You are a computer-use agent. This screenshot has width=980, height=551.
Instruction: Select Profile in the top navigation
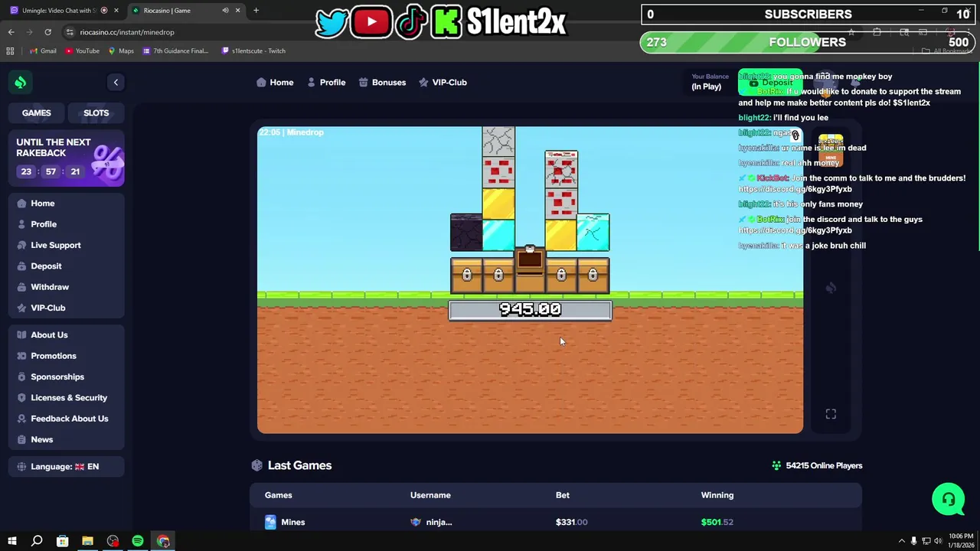(x=326, y=82)
